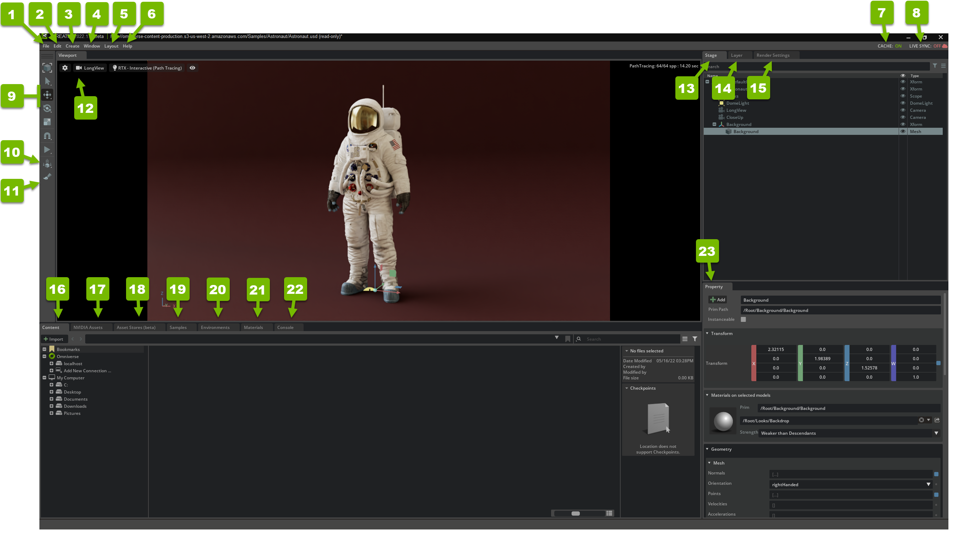Open viewport settings gear
980x560 pixels.
point(65,68)
